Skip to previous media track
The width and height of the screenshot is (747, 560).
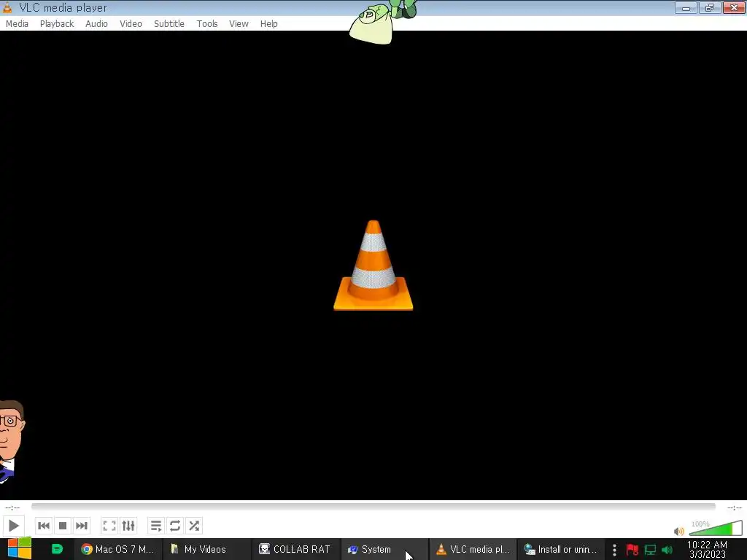point(43,526)
